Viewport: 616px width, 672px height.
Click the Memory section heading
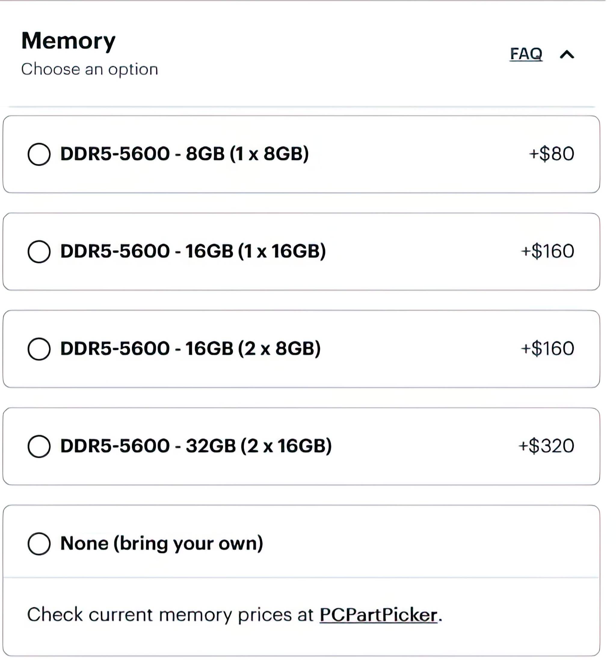coord(68,41)
